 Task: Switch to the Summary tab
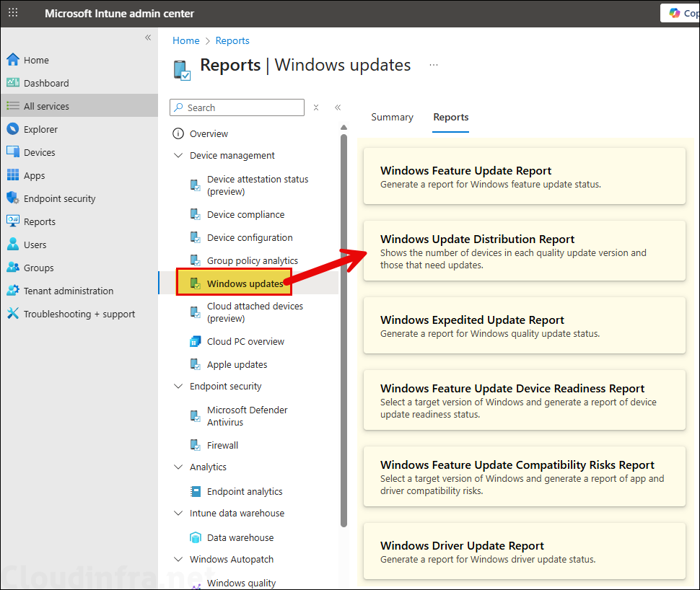392,117
